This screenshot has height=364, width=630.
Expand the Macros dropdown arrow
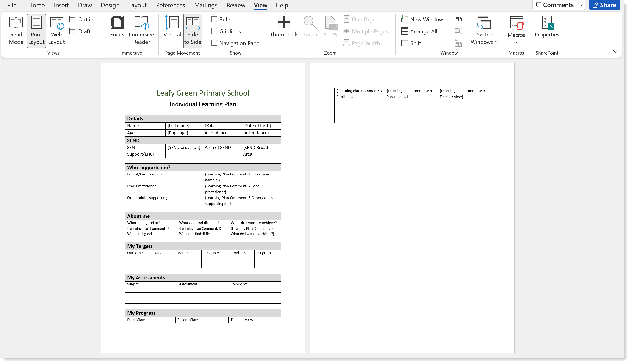pyautogui.click(x=516, y=42)
